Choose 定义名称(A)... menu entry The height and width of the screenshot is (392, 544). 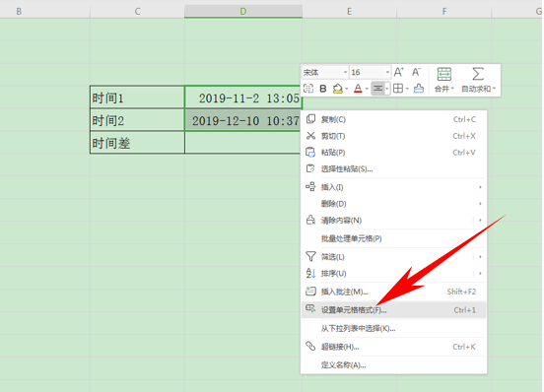(x=393, y=365)
